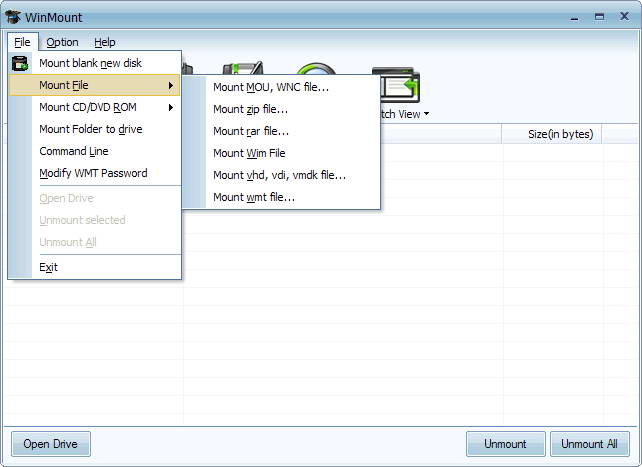
Task: Select Mount zip file...
Action: coord(281,109)
